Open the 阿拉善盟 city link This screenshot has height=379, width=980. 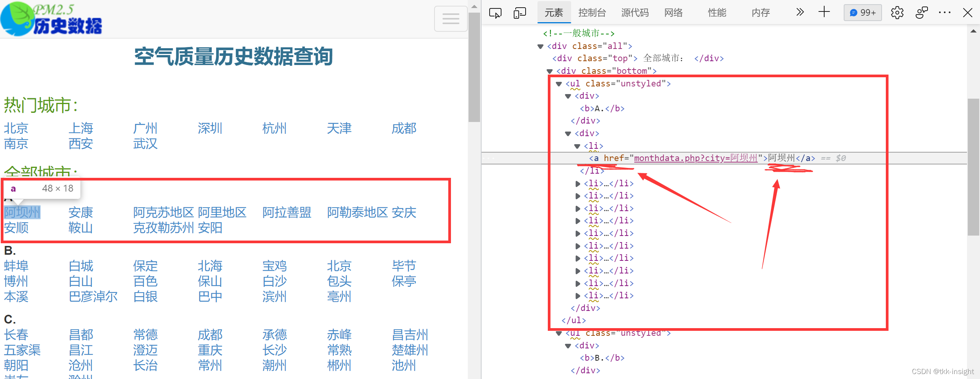click(287, 212)
